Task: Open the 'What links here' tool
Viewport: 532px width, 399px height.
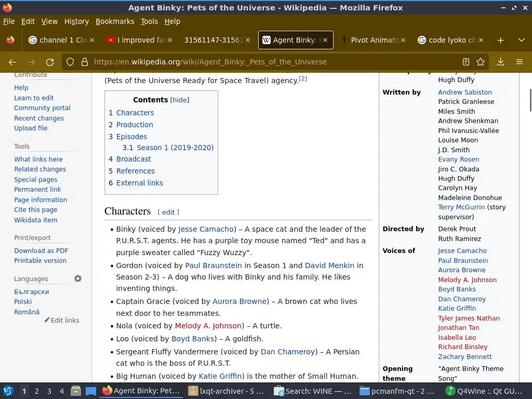Action: (x=38, y=159)
